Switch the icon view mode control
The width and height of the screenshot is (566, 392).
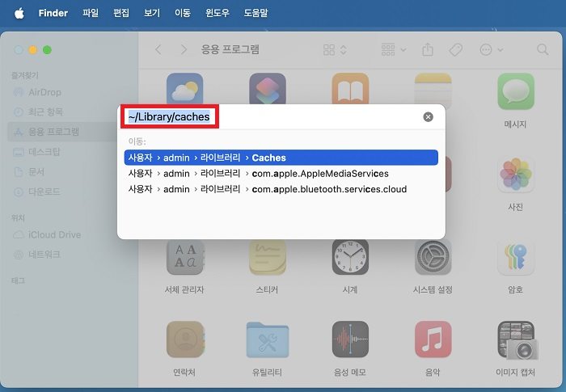pos(335,50)
